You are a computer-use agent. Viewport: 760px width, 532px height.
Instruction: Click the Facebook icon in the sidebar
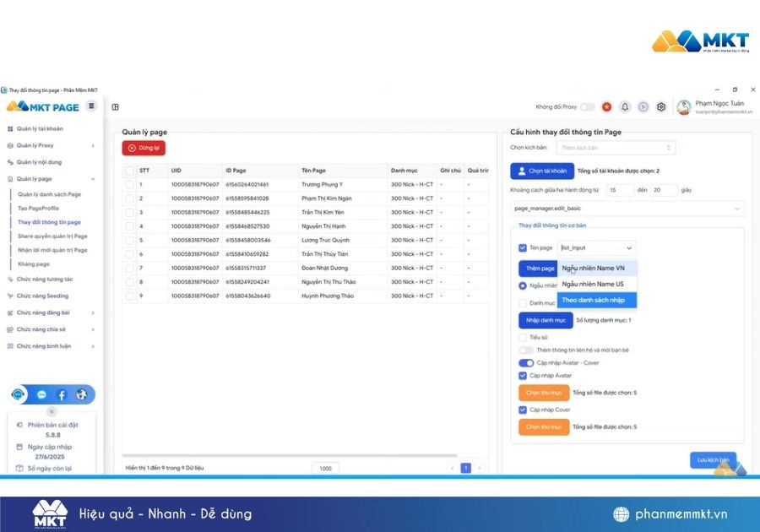tap(62, 394)
